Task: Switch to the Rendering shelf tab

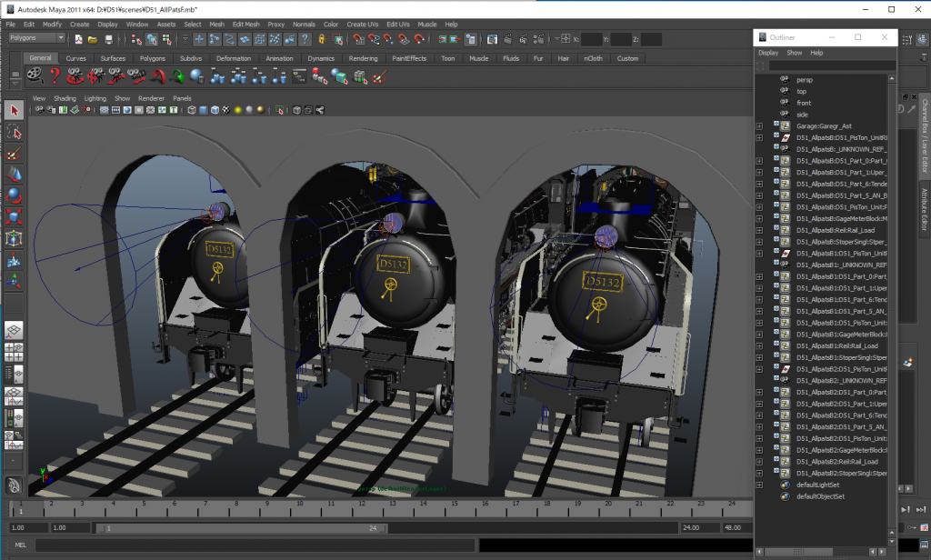Action: [x=363, y=58]
